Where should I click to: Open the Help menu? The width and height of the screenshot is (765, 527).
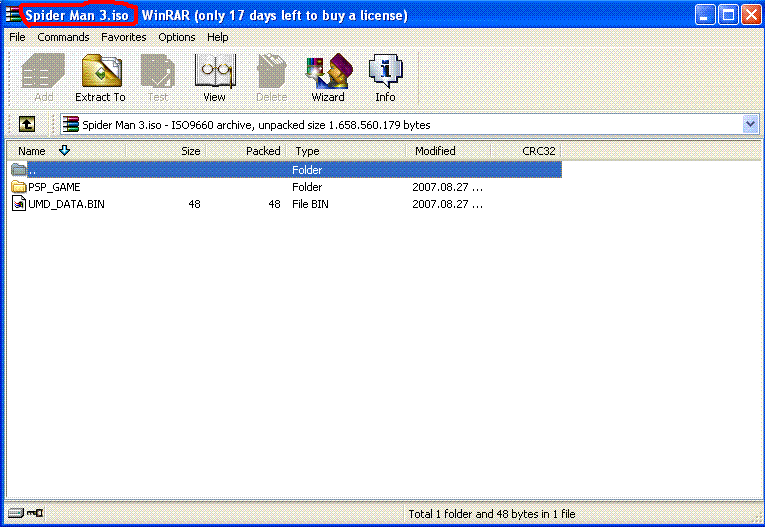click(x=218, y=37)
